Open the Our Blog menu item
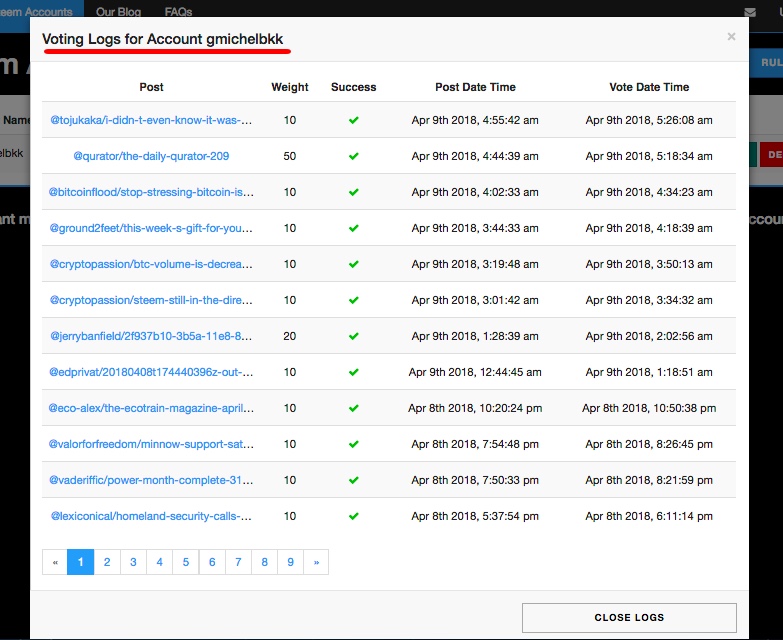 [x=118, y=11]
